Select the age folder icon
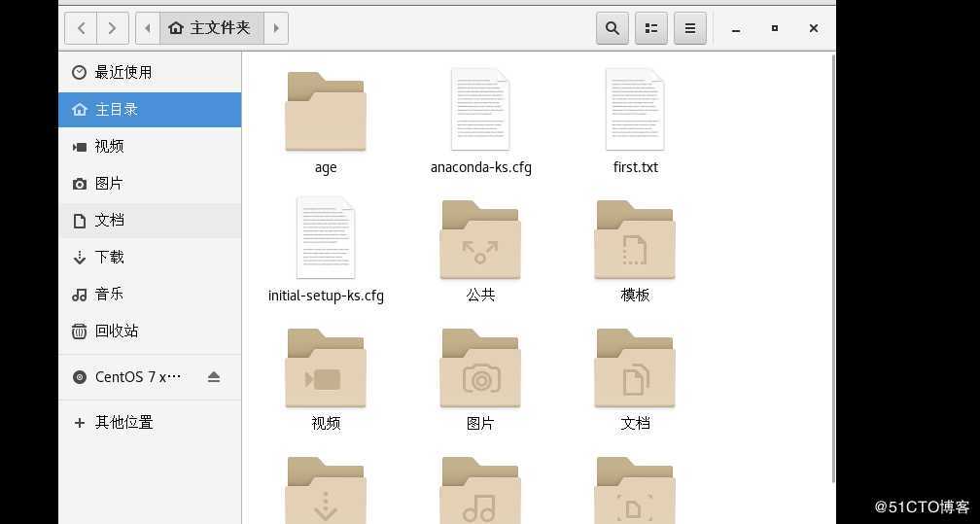Image resolution: width=980 pixels, height=524 pixels. pos(326,111)
